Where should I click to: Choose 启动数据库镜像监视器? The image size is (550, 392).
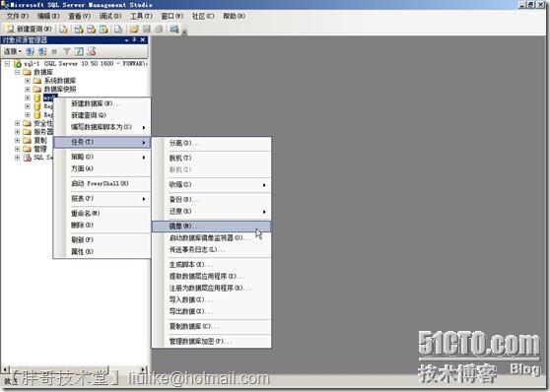coord(211,237)
